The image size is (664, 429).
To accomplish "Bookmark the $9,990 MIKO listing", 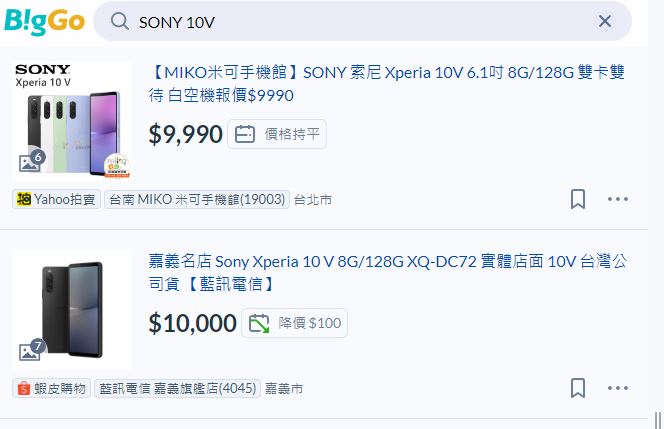I will click(x=578, y=199).
